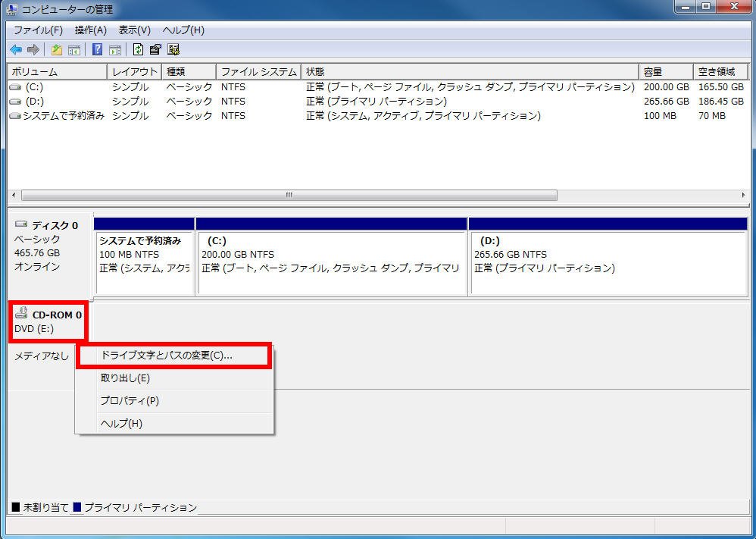Select the (D:) row in volume list
The width and height of the screenshot is (756, 539).
(x=377, y=102)
